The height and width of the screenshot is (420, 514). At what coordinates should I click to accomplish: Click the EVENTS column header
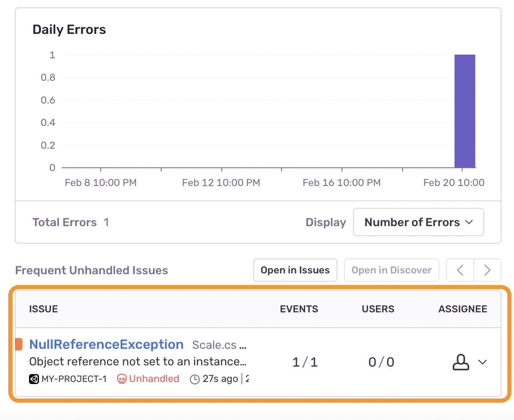[x=299, y=309]
